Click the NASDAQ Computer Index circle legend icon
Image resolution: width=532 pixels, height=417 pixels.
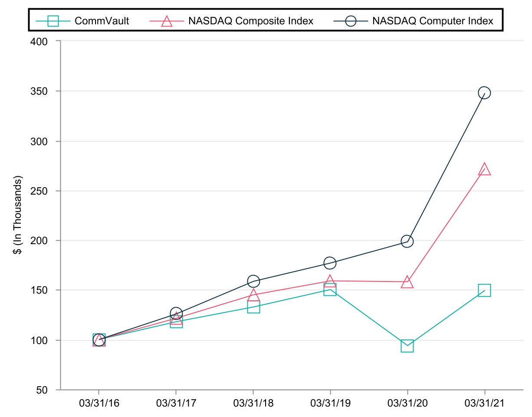pyautogui.click(x=351, y=21)
